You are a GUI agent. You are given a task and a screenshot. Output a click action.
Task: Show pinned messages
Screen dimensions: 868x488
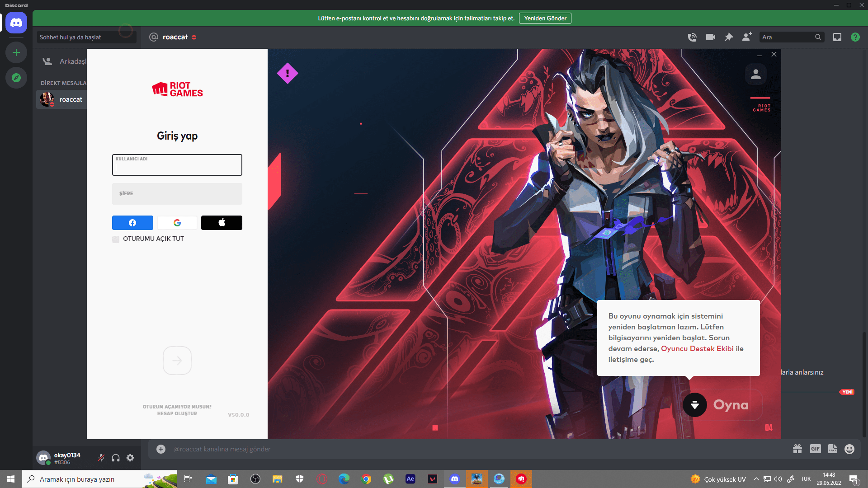[x=729, y=37]
